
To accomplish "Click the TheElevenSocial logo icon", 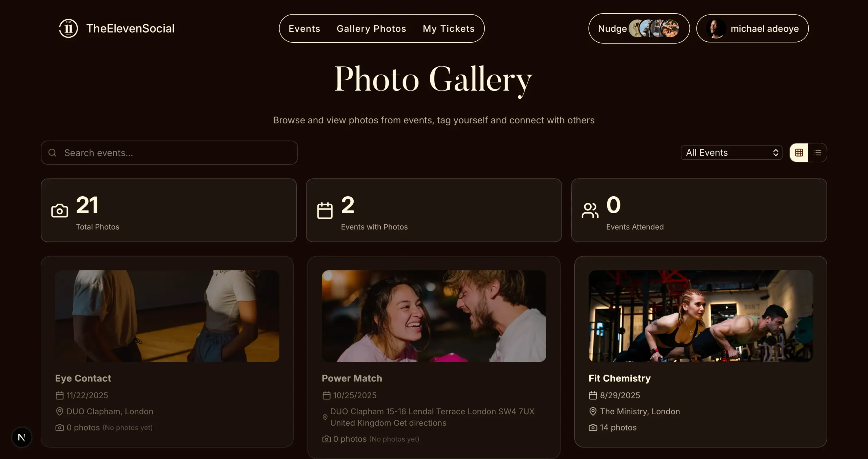I will [68, 28].
